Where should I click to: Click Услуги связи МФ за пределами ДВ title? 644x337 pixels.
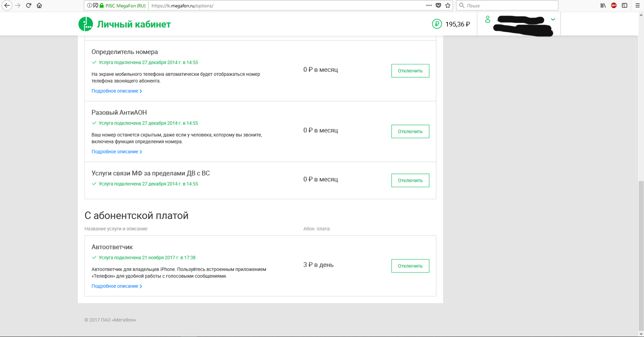pos(151,174)
